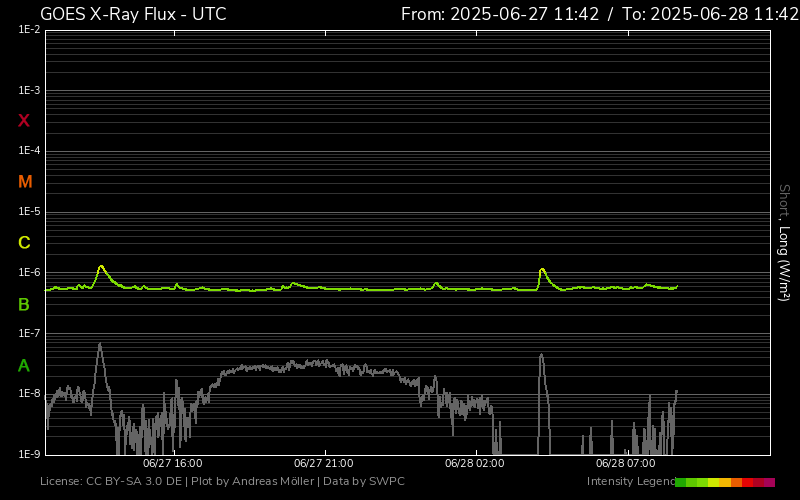Click the GOES X-Ray Flux - UTC title

(x=133, y=14)
